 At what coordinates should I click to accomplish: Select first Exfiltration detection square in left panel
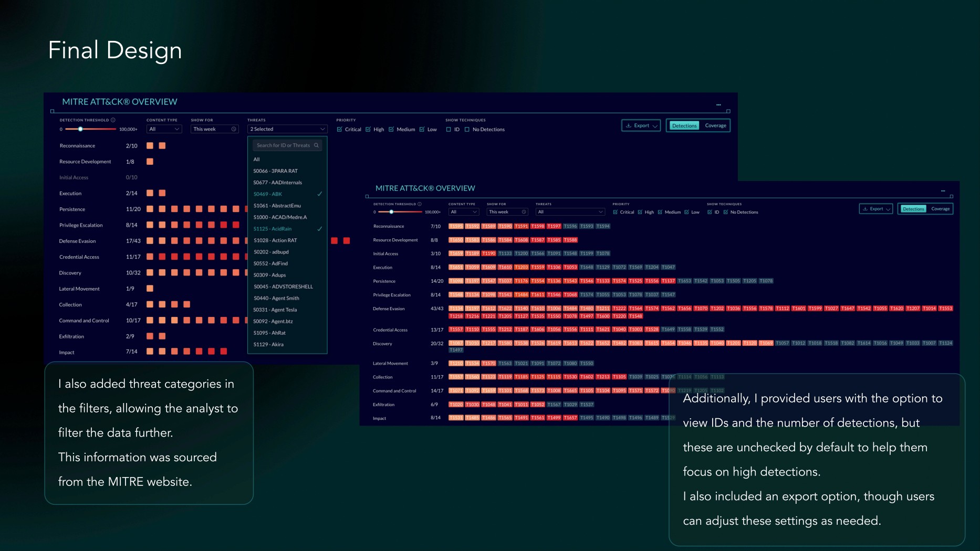[x=150, y=336]
